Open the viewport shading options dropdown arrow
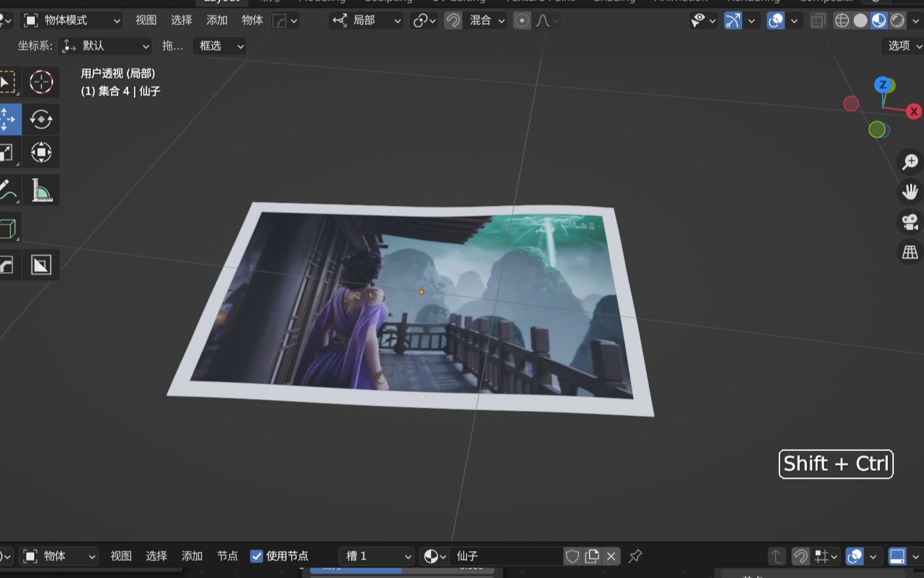This screenshot has width=924, height=578. tap(915, 20)
